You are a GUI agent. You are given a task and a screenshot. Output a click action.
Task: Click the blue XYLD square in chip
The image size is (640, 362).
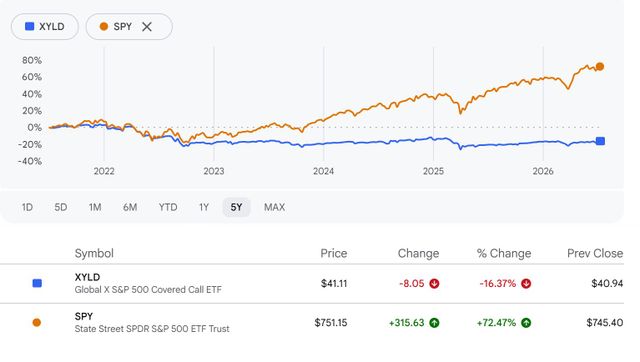tap(29, 27)
